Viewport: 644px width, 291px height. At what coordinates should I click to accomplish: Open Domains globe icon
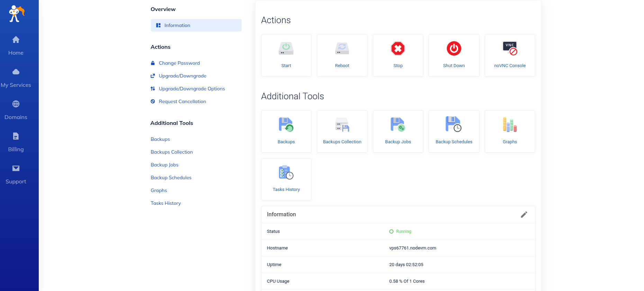pos(16,104)
